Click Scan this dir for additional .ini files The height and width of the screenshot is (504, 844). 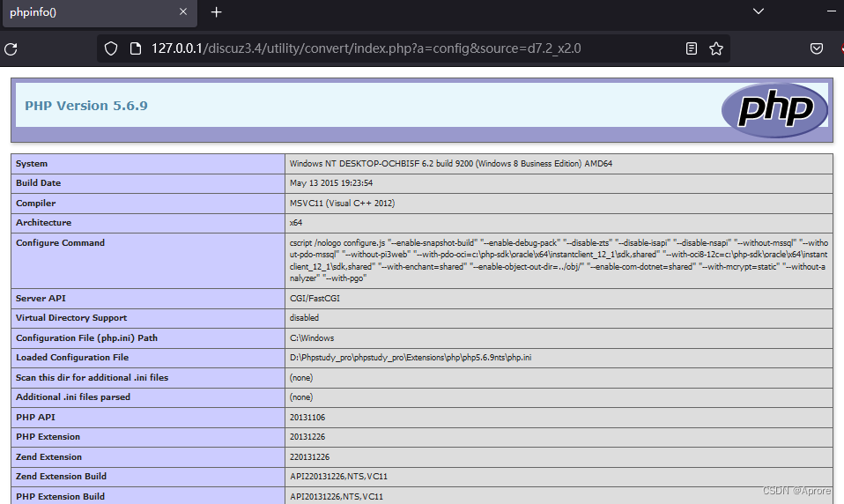click(x=92, y=377)
